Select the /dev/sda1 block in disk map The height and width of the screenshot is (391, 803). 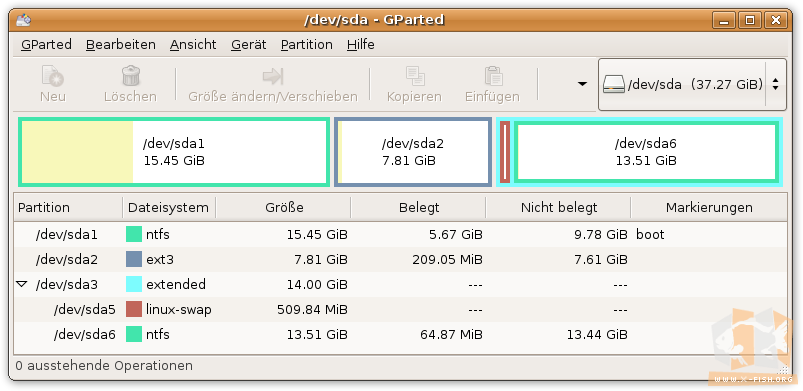coord(174,152)
